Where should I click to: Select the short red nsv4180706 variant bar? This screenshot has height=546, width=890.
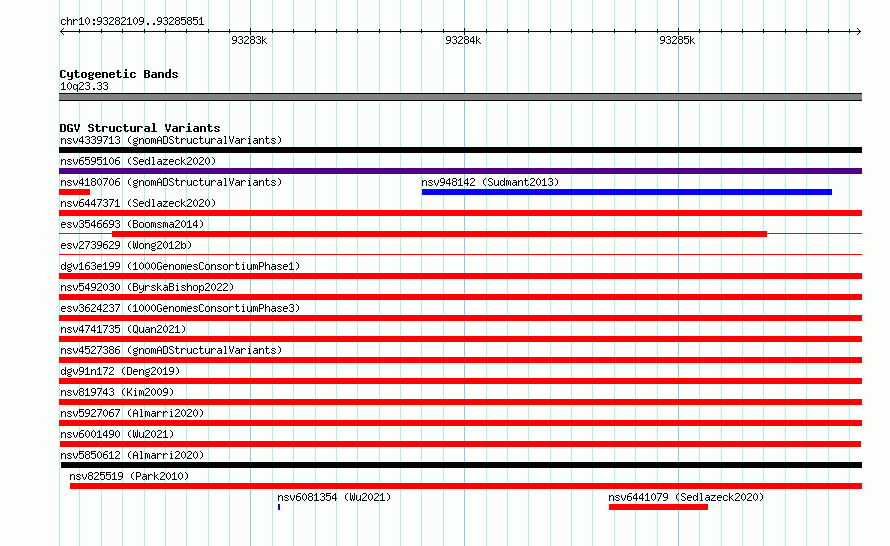[x=74, y=192]
